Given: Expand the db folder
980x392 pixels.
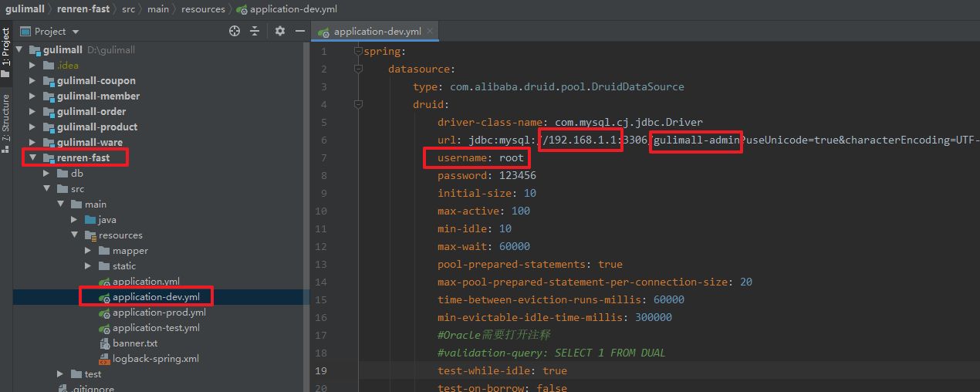Looking at the screenshot, I should pos(46,173).
